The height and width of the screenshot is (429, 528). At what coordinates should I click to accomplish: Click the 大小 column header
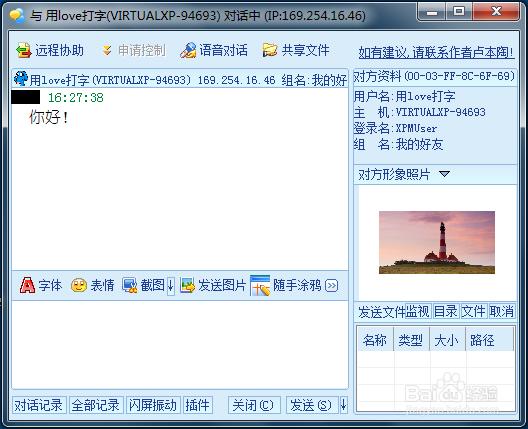click(447, 340)
